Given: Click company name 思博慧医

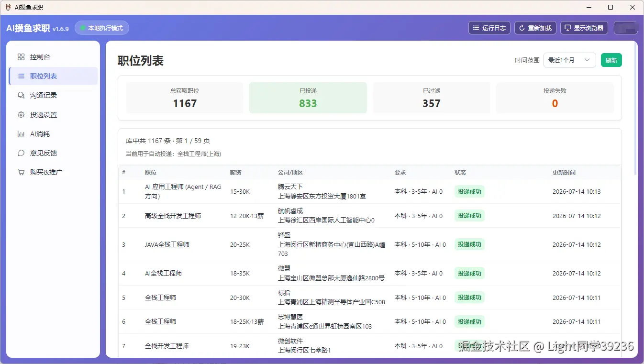Looking at the screenshot, I should coord(290,317).
